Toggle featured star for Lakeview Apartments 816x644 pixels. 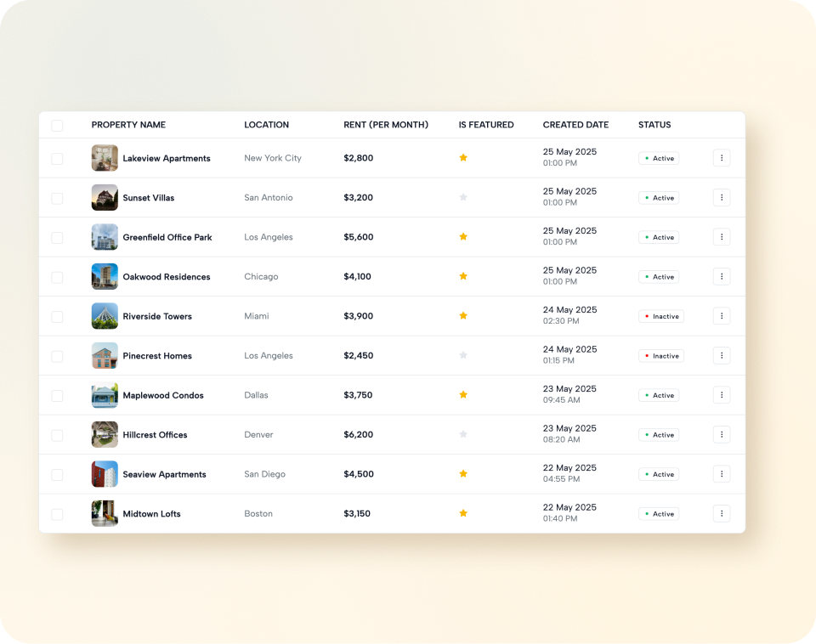(463, 158)
